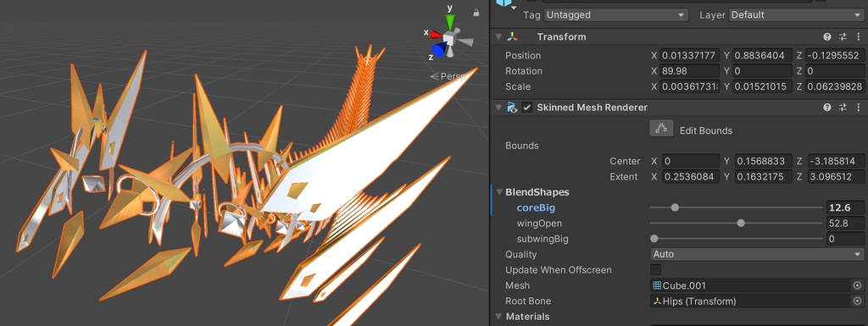The image size is (868, 326).
Task: Click the Scale X field
Action: (690, 86)
